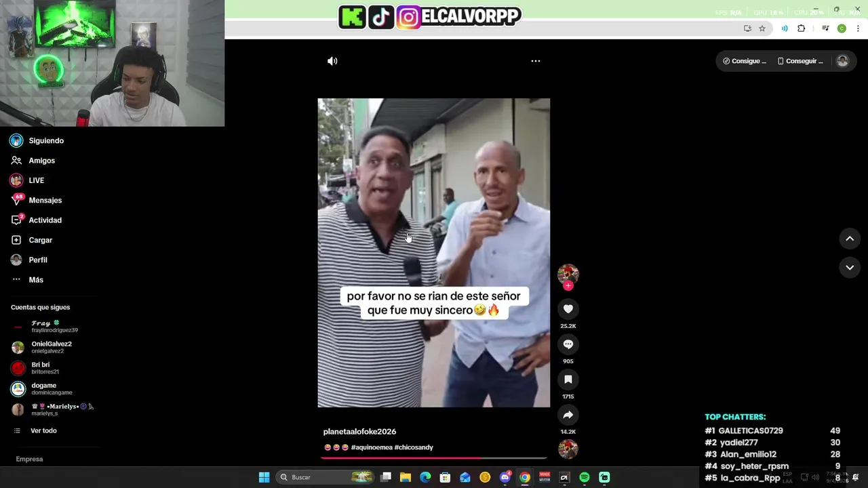Image resolution: width=868 pixels, height=488 pixels.
Task: Switch to Chrome on the taskbar
Action: (525, 477)
